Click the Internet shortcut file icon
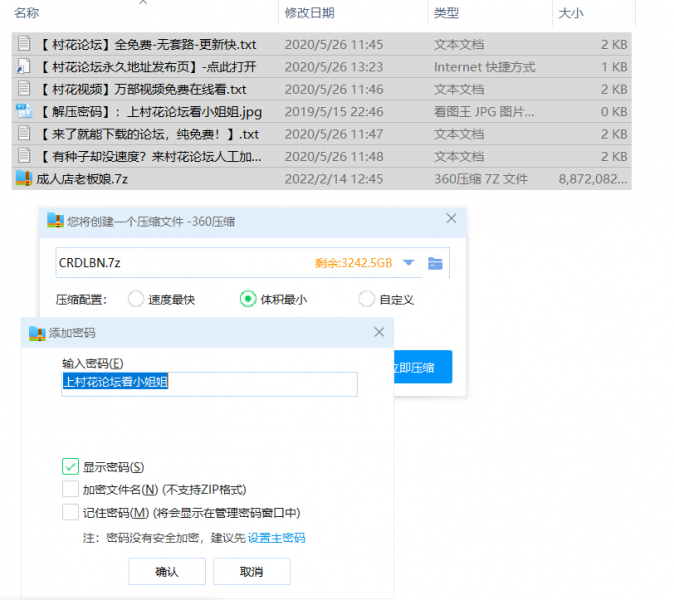The height and width of the screenshot is (600, 674). tap(23, 67)
